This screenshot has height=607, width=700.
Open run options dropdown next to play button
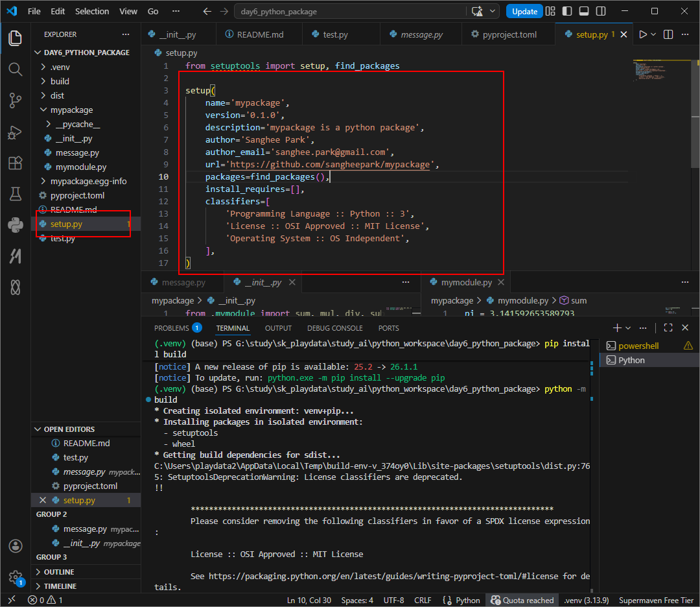[653, 34]
